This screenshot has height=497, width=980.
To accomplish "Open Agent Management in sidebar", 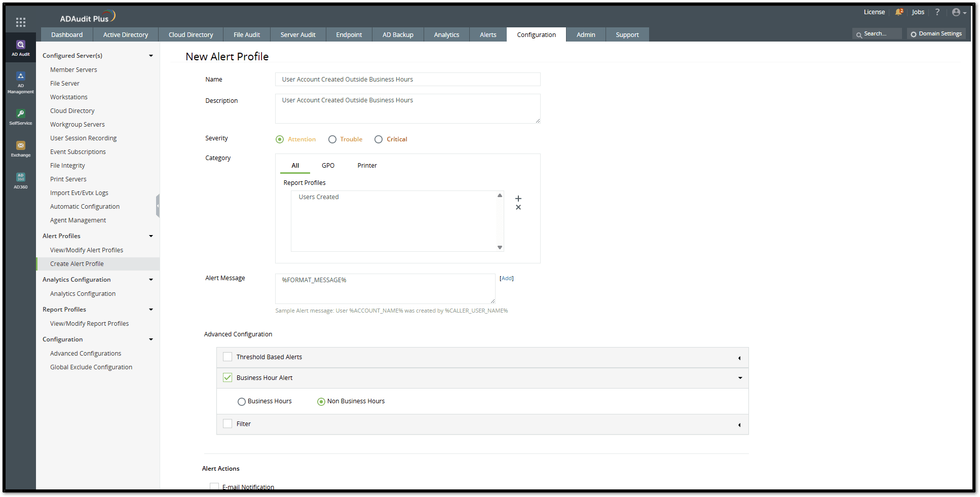I will tap(78, 220).
